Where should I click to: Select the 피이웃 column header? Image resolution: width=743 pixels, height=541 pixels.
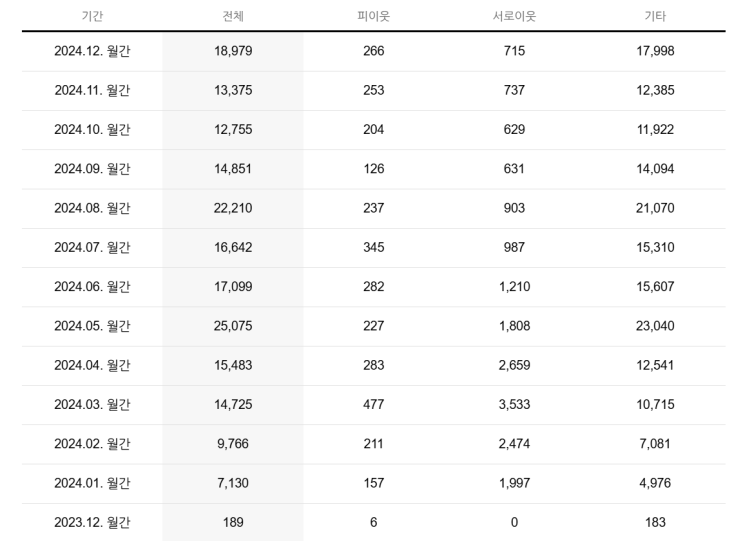pos(374,16)
